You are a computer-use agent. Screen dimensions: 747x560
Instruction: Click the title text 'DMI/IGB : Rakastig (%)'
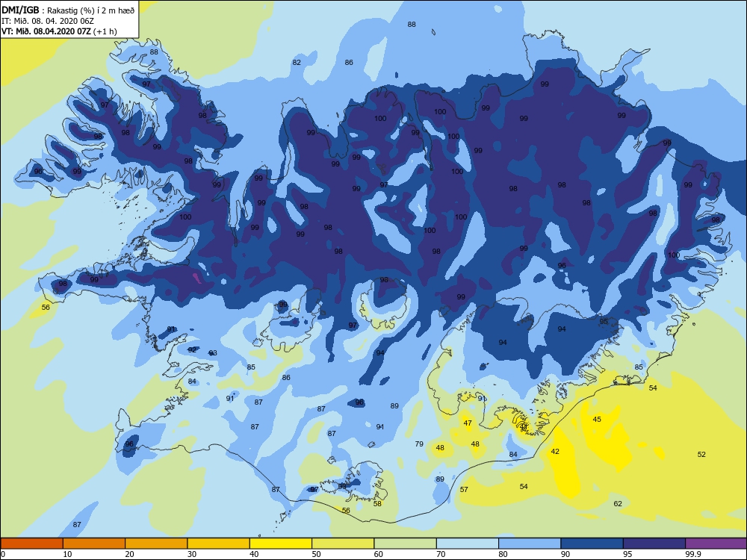(48, 10)
